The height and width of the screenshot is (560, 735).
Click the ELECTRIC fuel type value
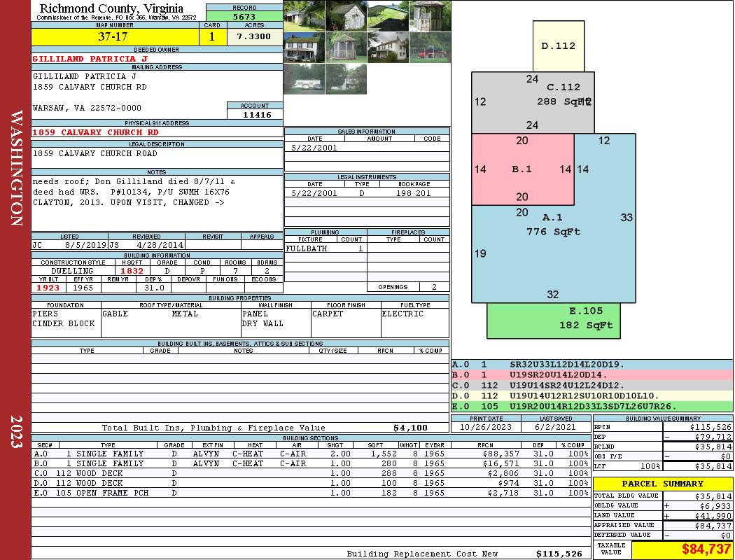click(402, 314)
